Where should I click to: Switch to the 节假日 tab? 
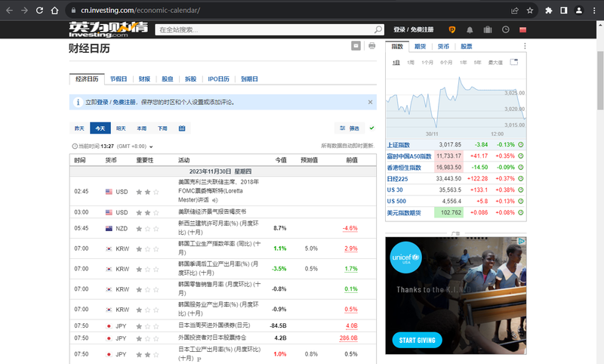pyautogui.click(x=119, y=79)
